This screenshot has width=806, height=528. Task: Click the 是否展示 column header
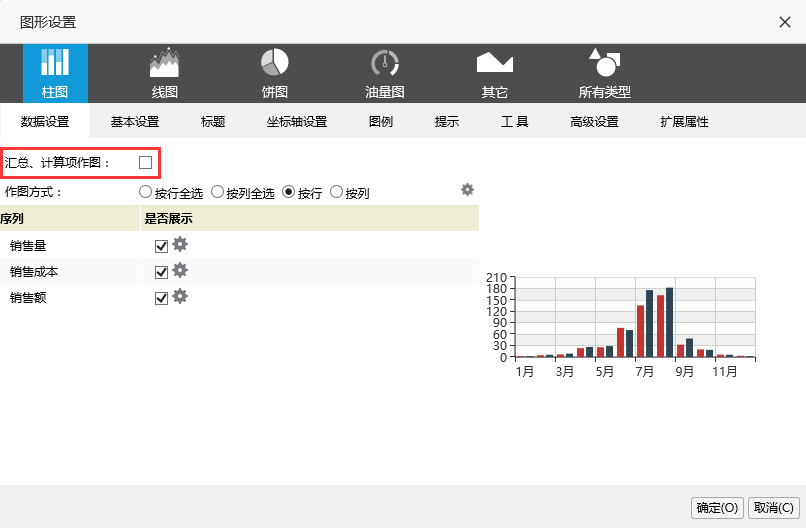pyautogui.click(x=168, y=219)
